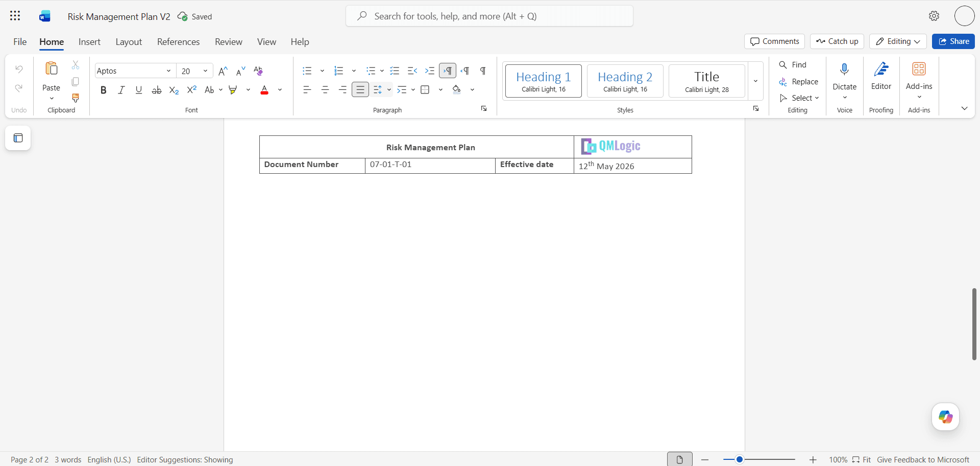Click the Cut scissors icon

click(76, 65)
